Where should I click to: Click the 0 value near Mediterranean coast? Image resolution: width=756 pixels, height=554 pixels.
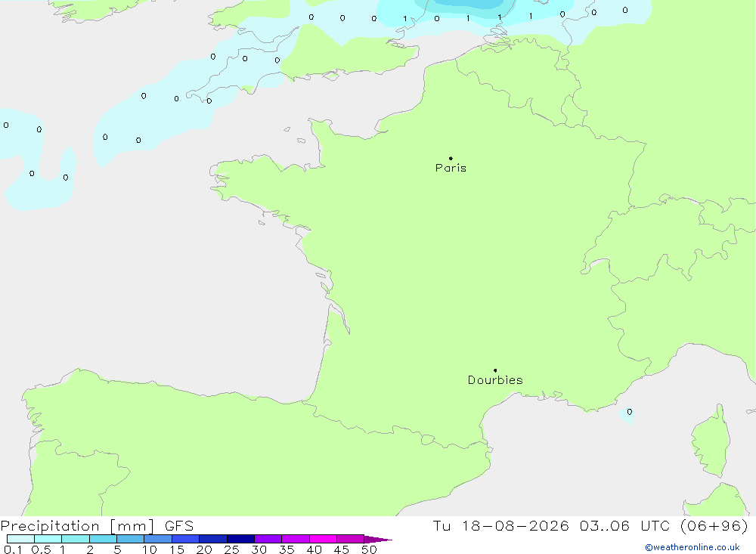[x=629, y=412]
